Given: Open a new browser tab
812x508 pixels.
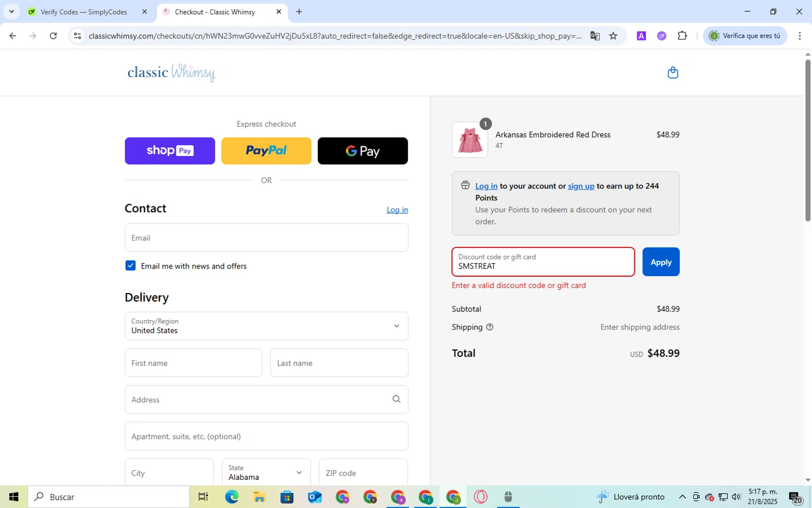Looking at the screenshot, I should (x=299, y=11).
